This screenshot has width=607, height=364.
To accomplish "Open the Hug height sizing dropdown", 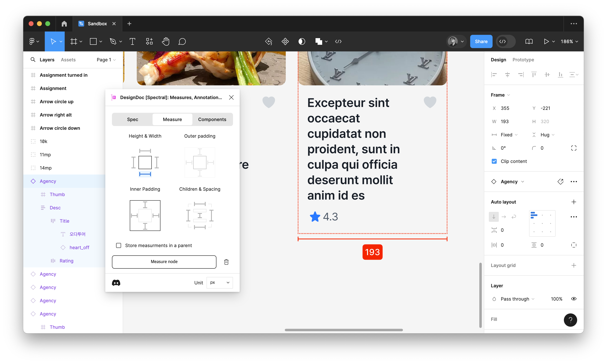I will 548,135.
